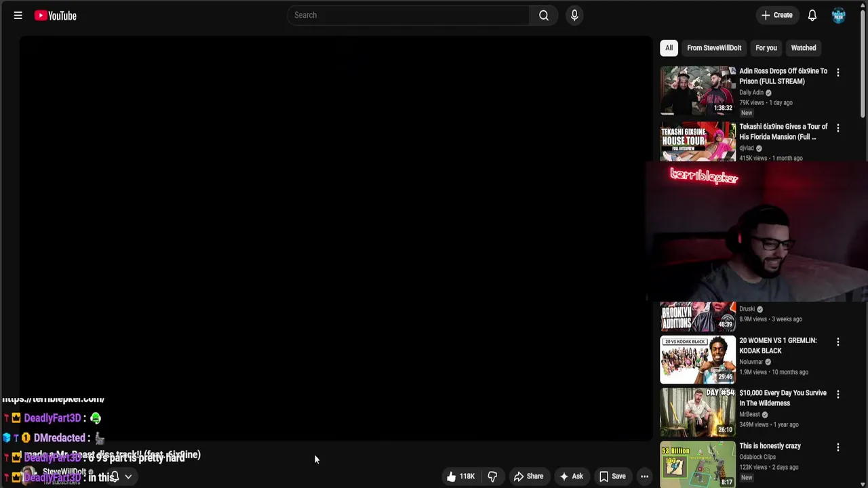Select the Watched chip
This screenshot has height=488, width=868.
804,47
